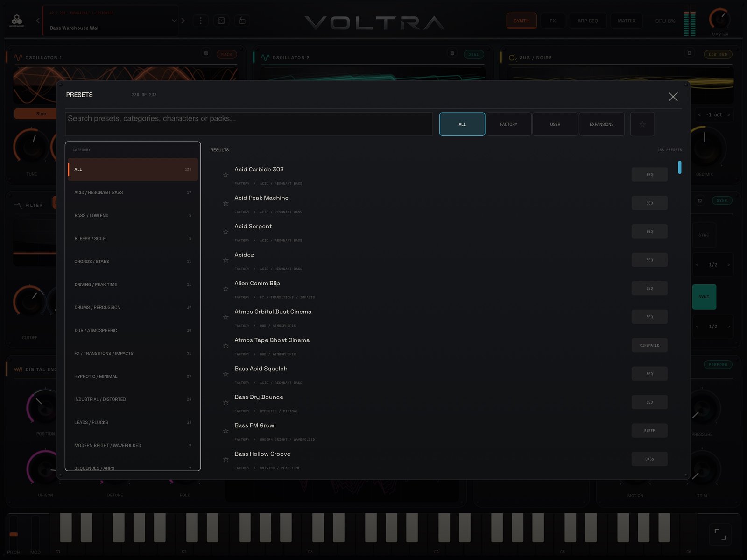
Task: Select the DUB / ATMOSPHERIC category
Action: pyautogui.click(x=133, y=330)
